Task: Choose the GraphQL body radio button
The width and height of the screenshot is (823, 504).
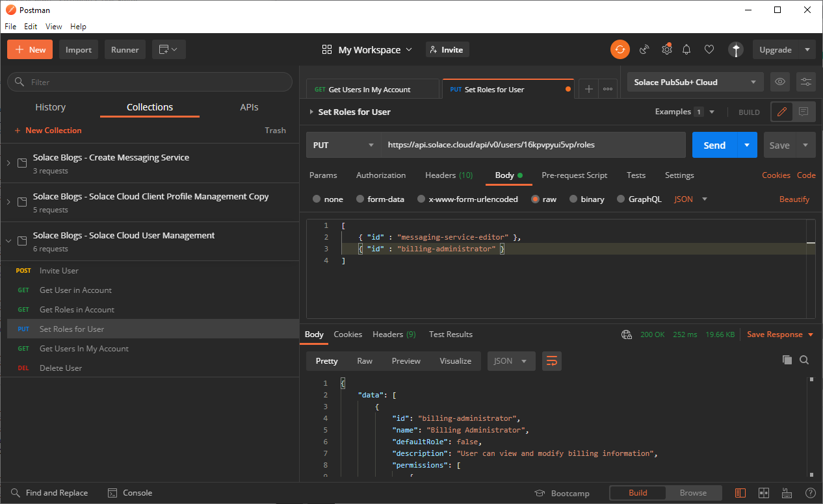Action: [x=621, y=199]
